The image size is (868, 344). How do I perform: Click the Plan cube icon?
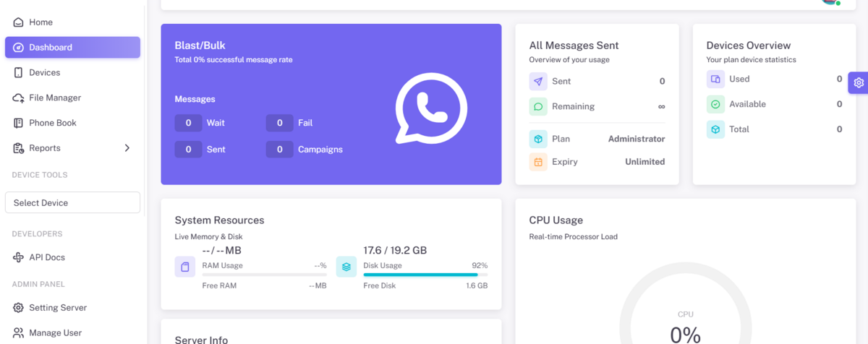(538, 139)
